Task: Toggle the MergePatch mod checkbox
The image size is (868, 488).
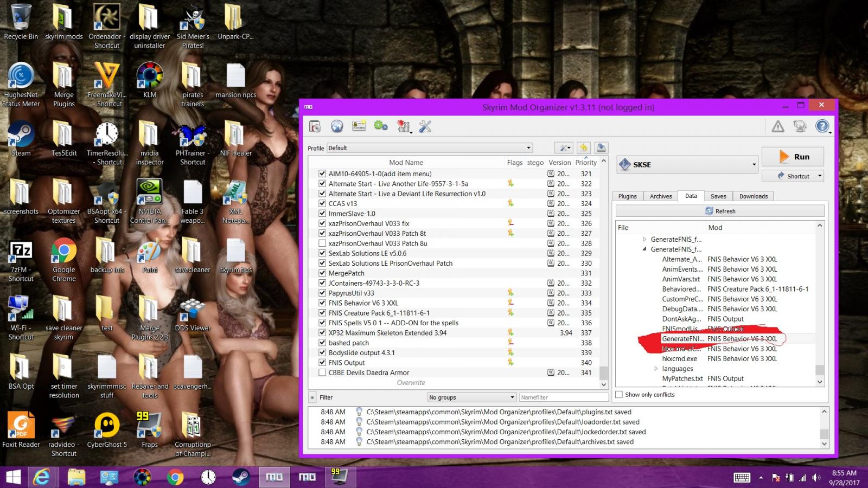Action: pos(322,273)
